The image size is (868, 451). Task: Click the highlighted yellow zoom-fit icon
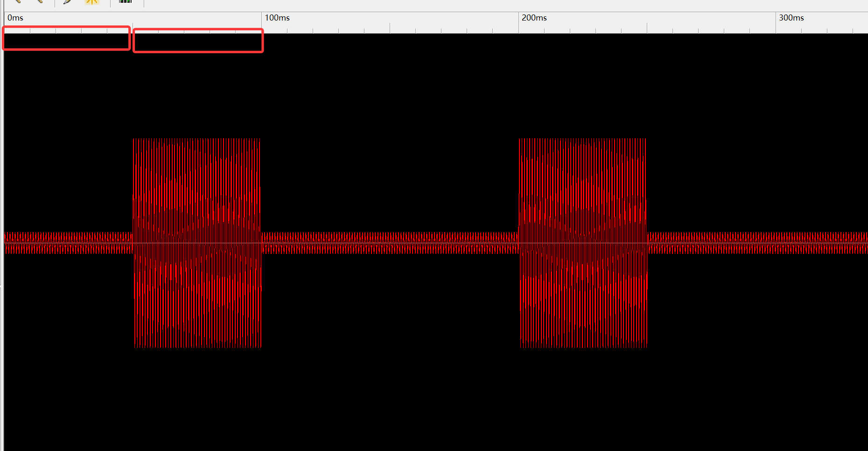91,2
